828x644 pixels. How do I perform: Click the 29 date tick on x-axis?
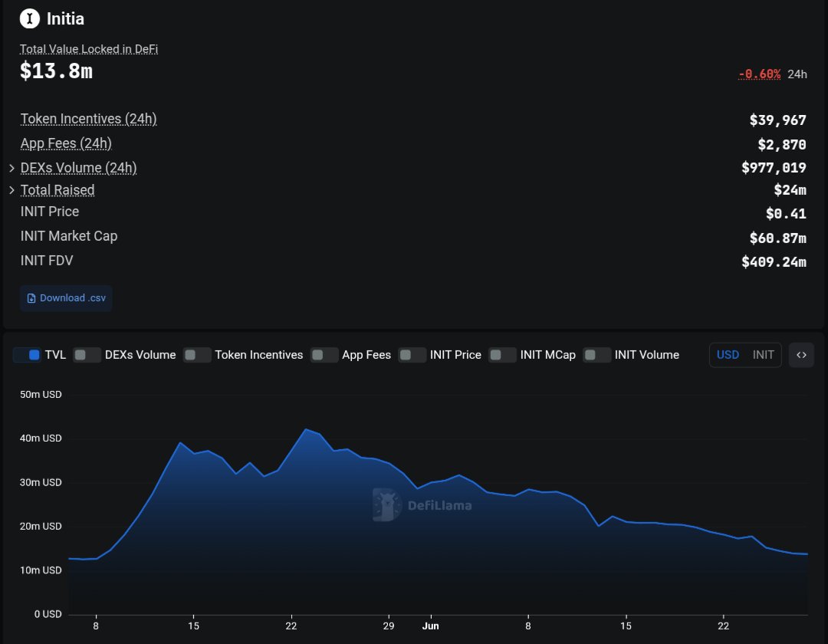[389, 626]
